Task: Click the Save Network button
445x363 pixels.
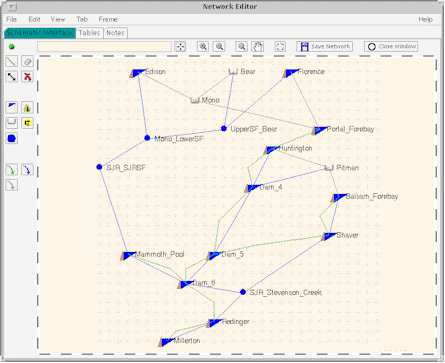Action: coord(325,47)
